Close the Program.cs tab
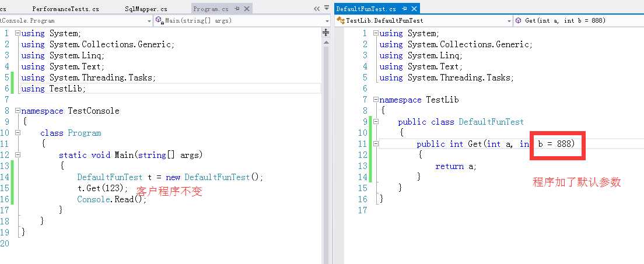 pyautogui.click(x=247, y=9)
